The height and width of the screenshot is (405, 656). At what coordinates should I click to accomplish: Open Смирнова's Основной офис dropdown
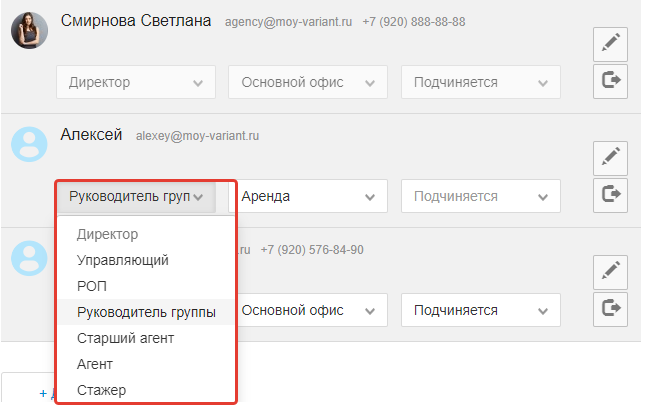click(307, 82)
